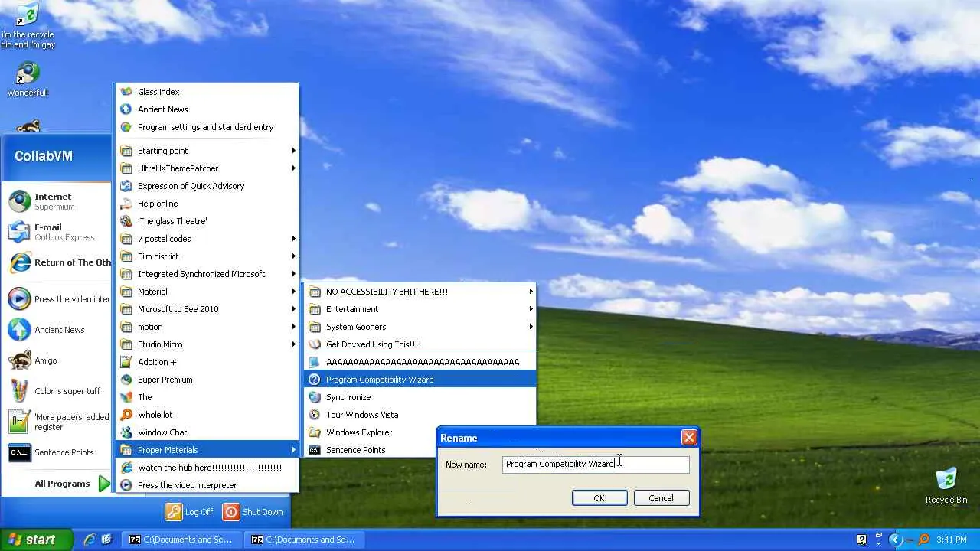Click the language bar help question-mark icon
Image resolution: width=980 pixels, height=551 pixels.
(861, 540)
